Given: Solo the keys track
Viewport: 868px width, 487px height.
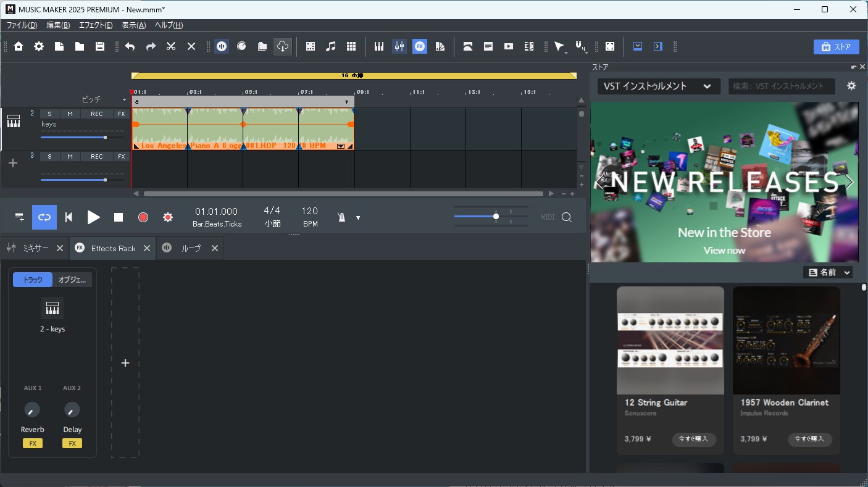Looking at the screenshot, I should click(x=49, y=114).
